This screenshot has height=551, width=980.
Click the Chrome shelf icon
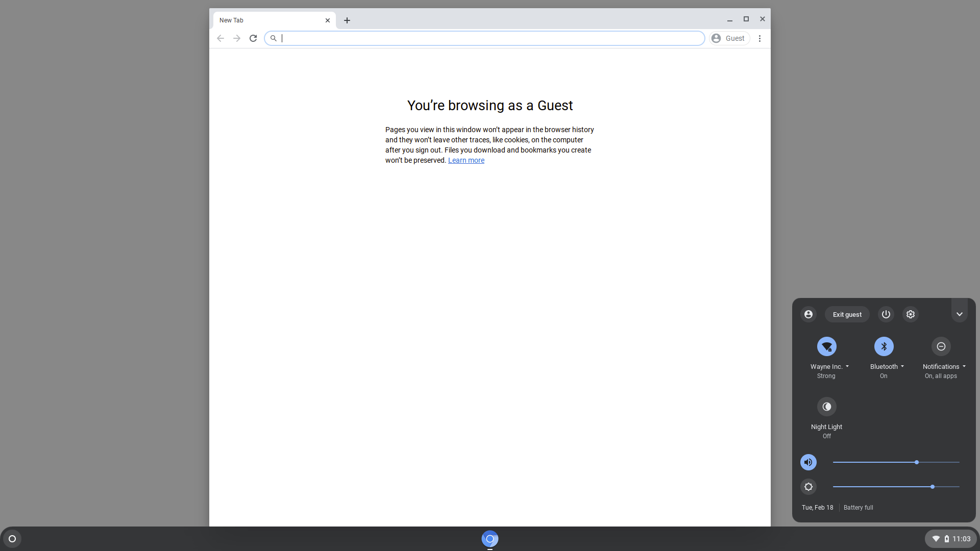coord(489,539)
